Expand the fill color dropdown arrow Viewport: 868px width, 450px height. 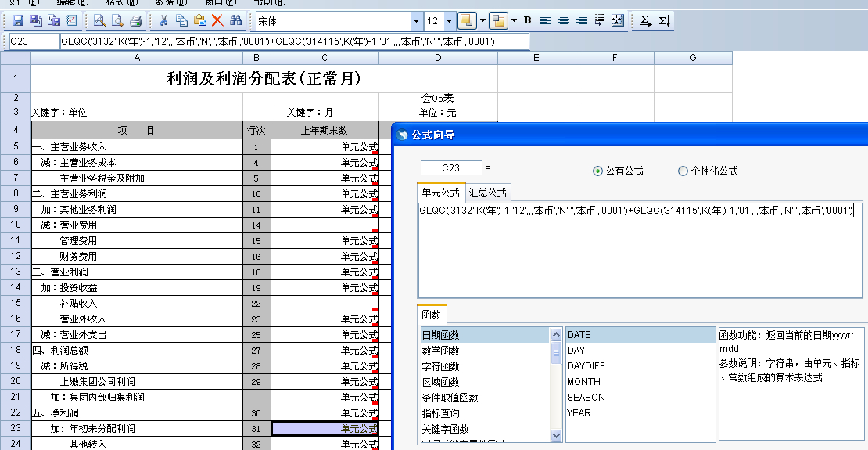(482, 21)
